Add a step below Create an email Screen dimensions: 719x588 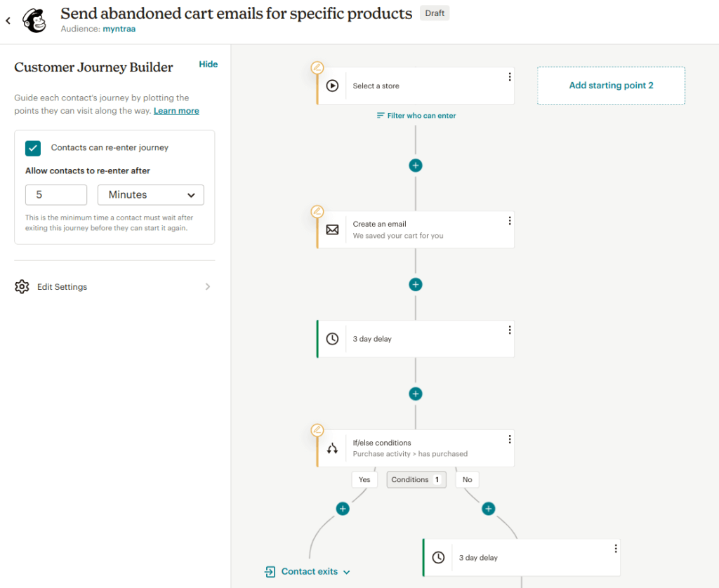pyautogui.click(x=416, y=285)
